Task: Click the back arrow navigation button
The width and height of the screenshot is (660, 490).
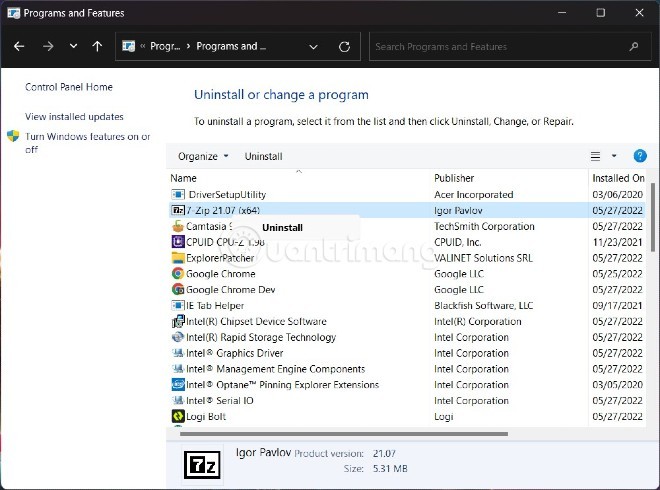Action: click(21, 46)
